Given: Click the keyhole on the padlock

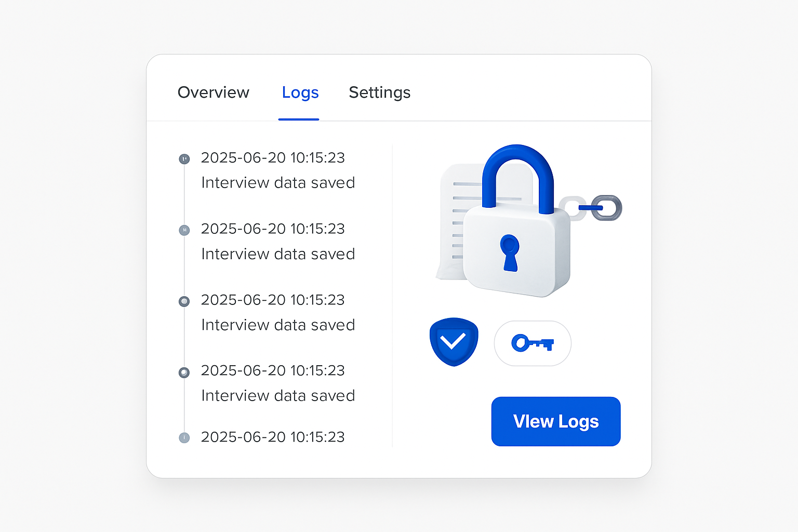Looking at the screenshot, I should [x=510, y=252].
